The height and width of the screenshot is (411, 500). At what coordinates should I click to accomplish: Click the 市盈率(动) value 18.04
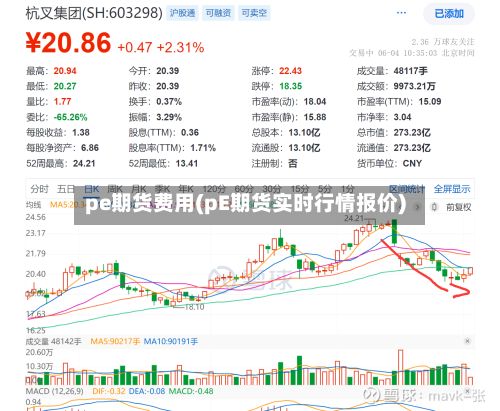[315, 101]
